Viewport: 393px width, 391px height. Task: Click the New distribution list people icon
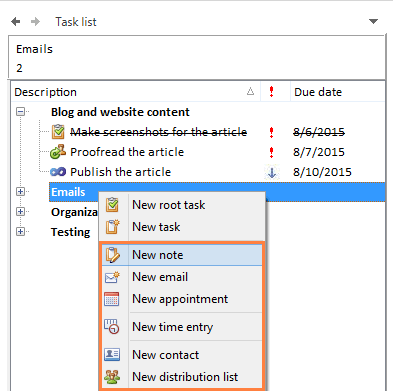point(112,377)
